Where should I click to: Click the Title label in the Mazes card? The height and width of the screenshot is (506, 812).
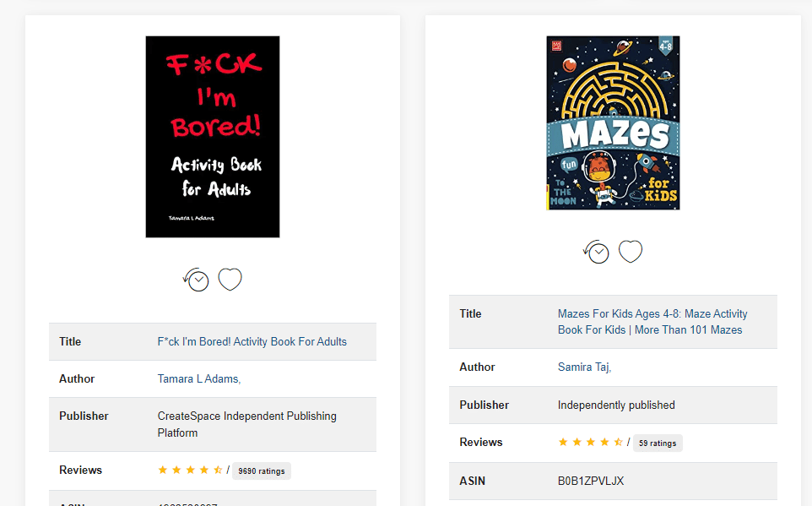(x=470, y=313)
